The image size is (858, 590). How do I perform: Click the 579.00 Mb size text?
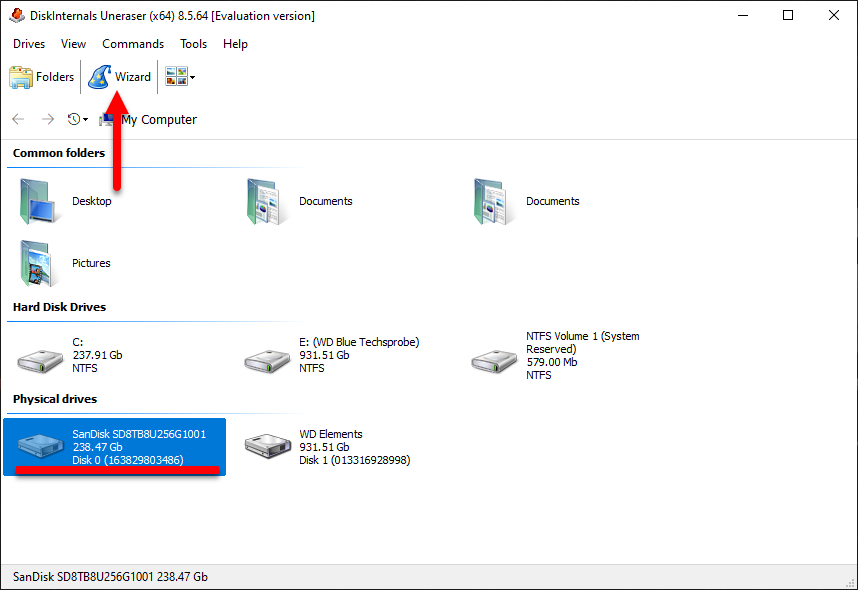552,362
